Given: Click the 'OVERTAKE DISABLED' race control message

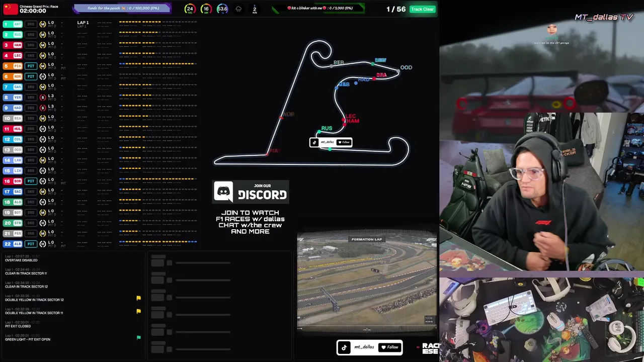Looking at the screenshot, I should pyautogui.click(x=21, y=260).
